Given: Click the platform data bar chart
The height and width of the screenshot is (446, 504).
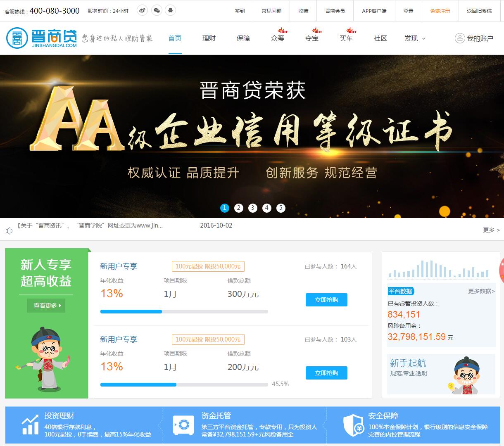Looking at the screenshot, I should [438, 269].
